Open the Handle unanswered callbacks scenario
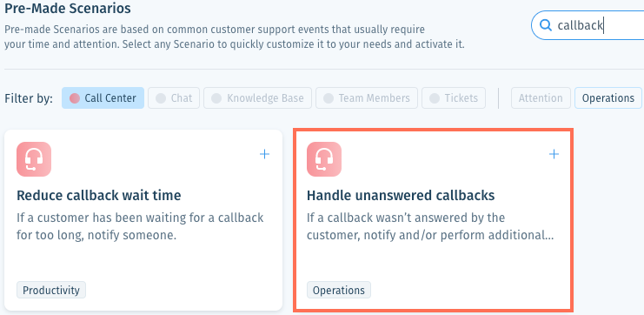The image size is (644, 315). (433, 220)
